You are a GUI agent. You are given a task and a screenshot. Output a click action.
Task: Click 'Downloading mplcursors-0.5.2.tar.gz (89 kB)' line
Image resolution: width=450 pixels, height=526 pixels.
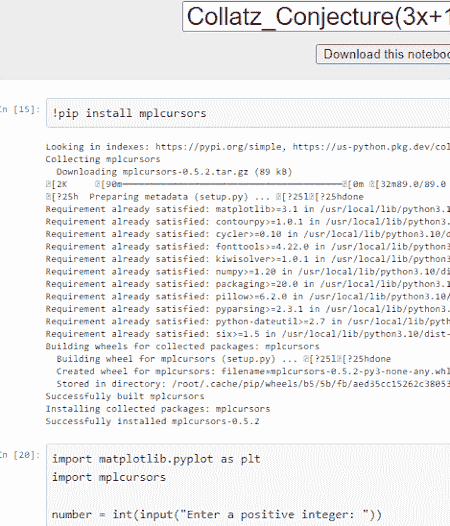(174, 172)
